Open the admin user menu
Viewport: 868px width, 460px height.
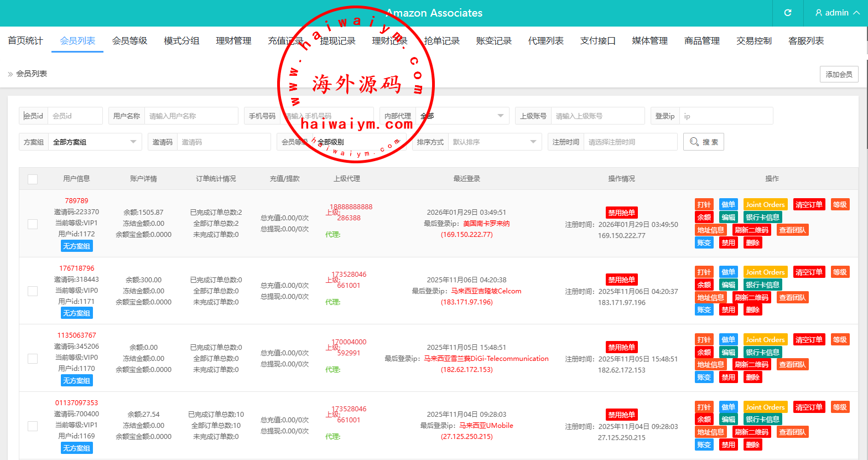point(837,13)
